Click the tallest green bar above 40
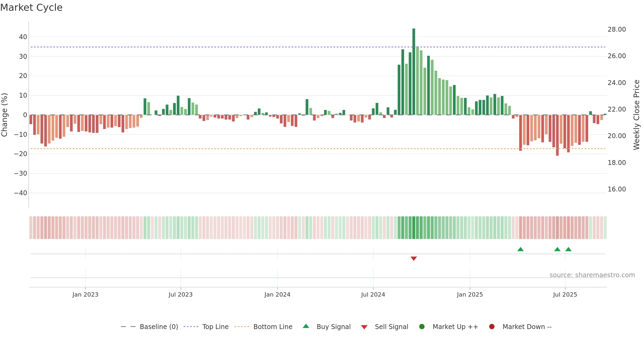 [x=414, y=72]
